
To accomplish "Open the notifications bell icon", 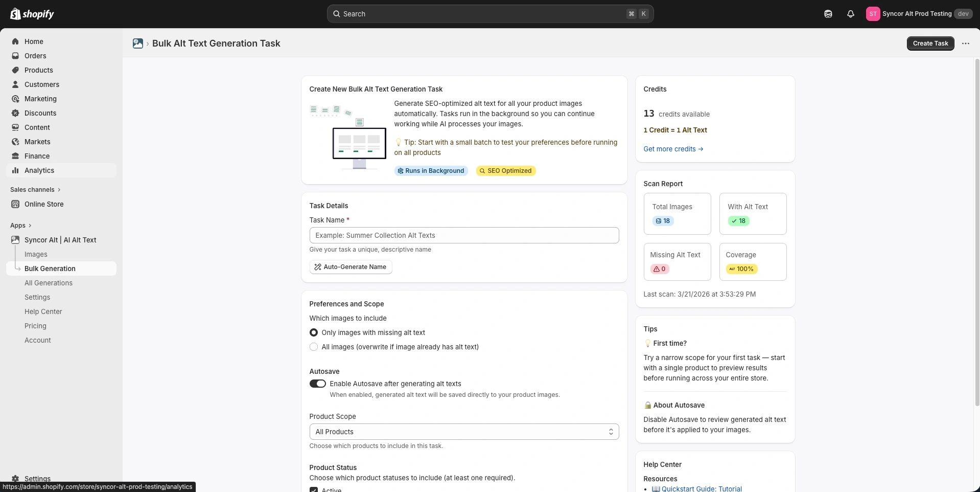I will click(x=850, y=14).
